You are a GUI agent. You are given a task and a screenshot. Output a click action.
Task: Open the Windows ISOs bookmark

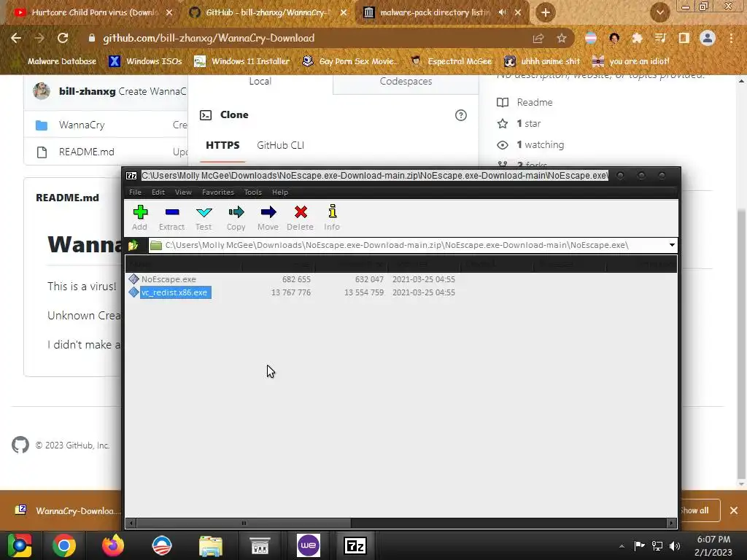tap(145, 61)
